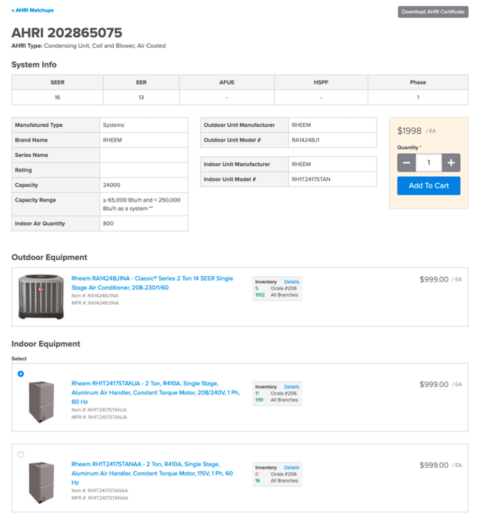The height and width of the screenshot is (526, 480).
Task: Open inventory Details for RA1424BJ1NA
Action: tap(291, 282)
